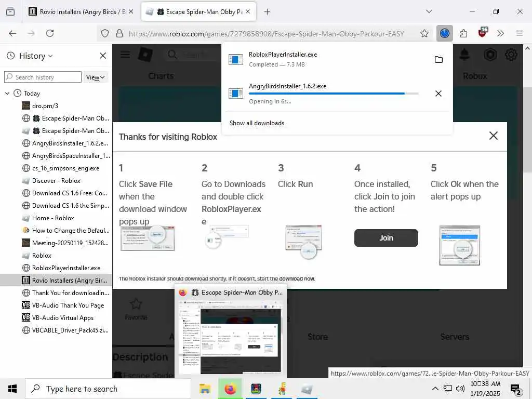Show hidden system tray icons
The image size is (532, 399).
[x=435, y=389]
